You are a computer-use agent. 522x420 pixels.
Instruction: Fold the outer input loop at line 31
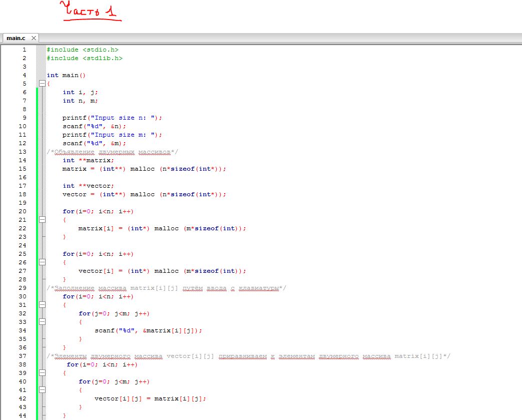click(43, 305)
